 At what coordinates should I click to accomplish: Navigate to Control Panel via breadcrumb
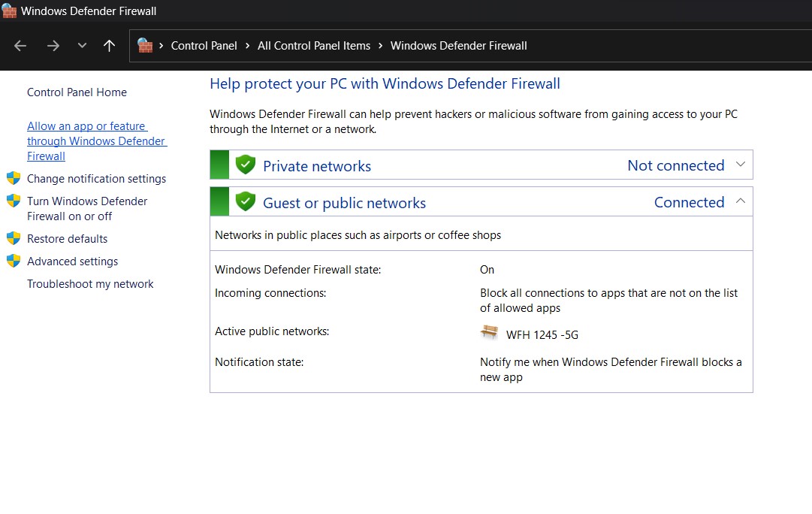point(204,45)
